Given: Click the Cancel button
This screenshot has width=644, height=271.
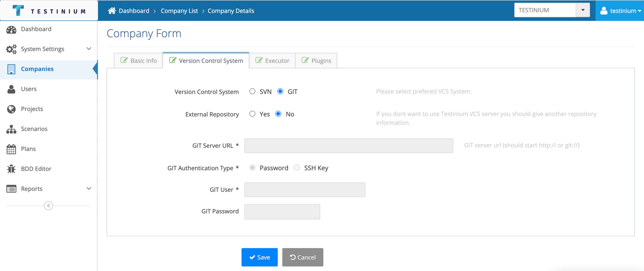Looking at the screenshot, I should 303,257.
